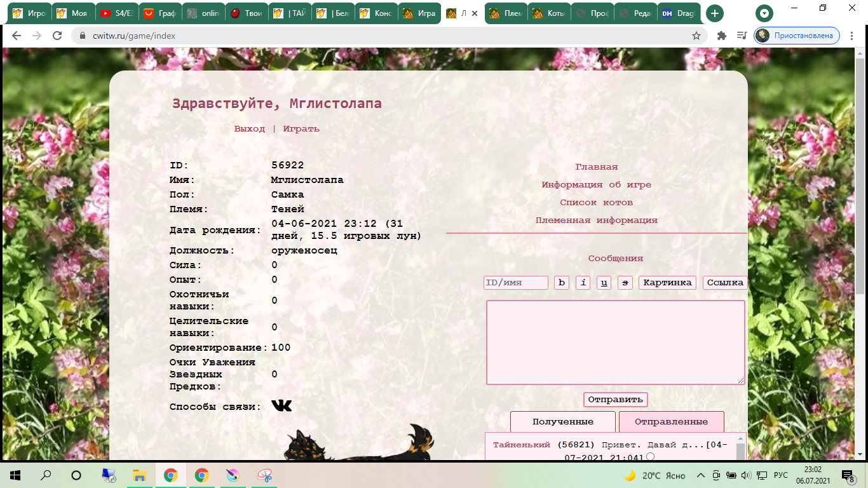
Task: Open Windows taskbar search
Action: point(46,475)
